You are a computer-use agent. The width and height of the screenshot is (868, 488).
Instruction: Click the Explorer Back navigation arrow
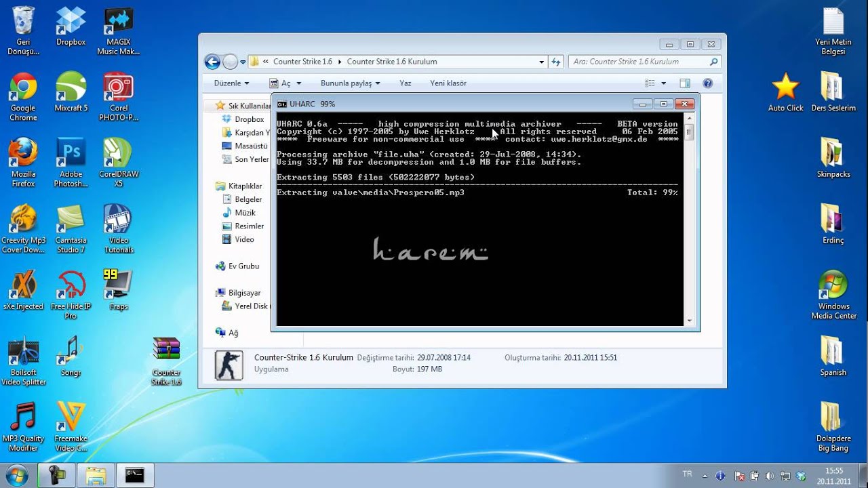coord(212,62)
